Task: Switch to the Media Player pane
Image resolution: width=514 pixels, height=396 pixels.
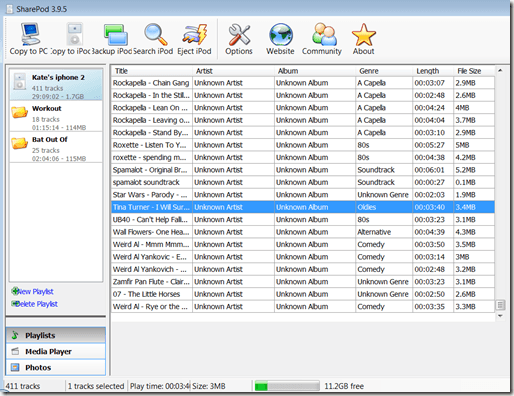Action: click(56, 351)
